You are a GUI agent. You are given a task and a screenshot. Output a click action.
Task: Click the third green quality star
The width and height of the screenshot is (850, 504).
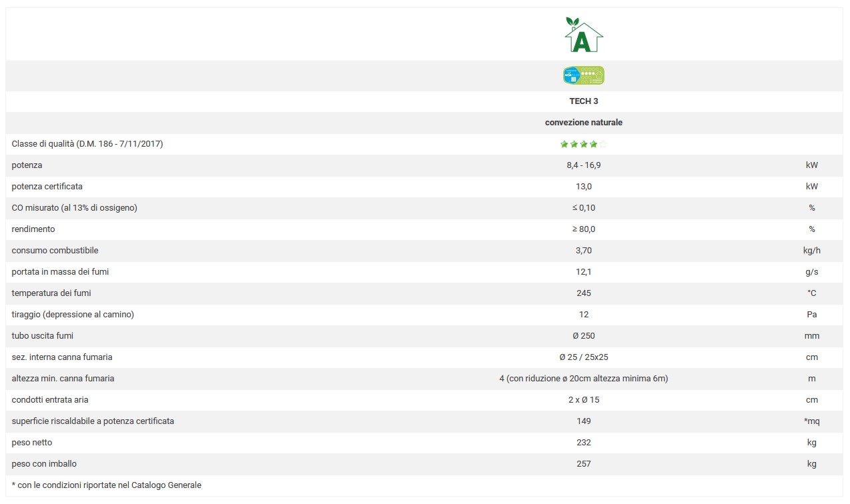(584, 144)
